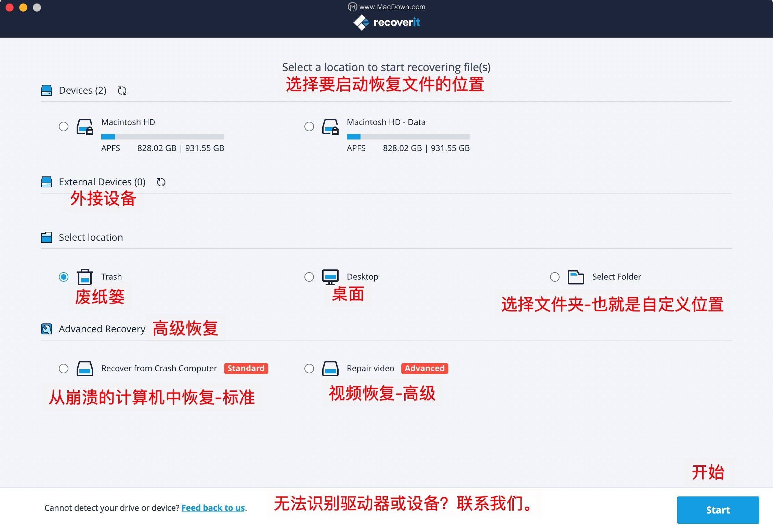
Task: Click the Recover from Crash Computer disk icon
Action: [x=84, y=369]
